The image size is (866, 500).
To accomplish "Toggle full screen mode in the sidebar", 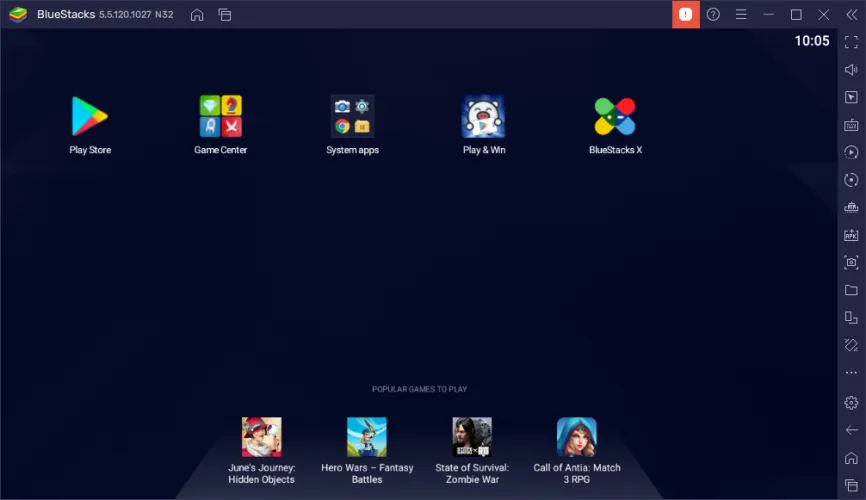I will click(x=851, y=42).
